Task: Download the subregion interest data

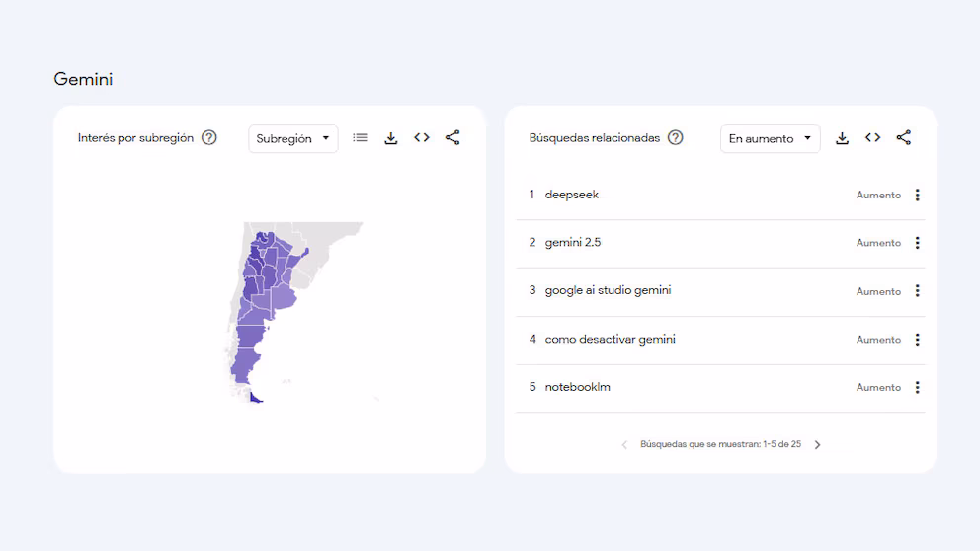Action: [x=390, y=138]
